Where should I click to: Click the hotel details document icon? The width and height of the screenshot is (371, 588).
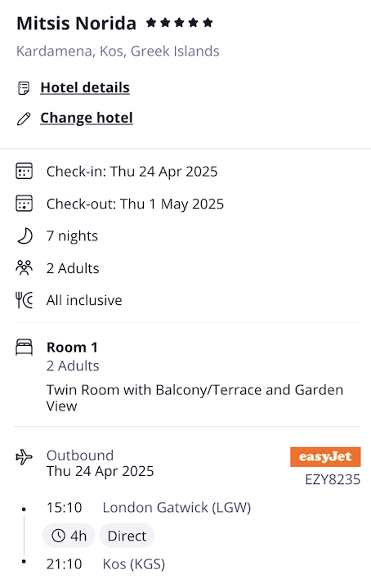[x=24, y=88]
